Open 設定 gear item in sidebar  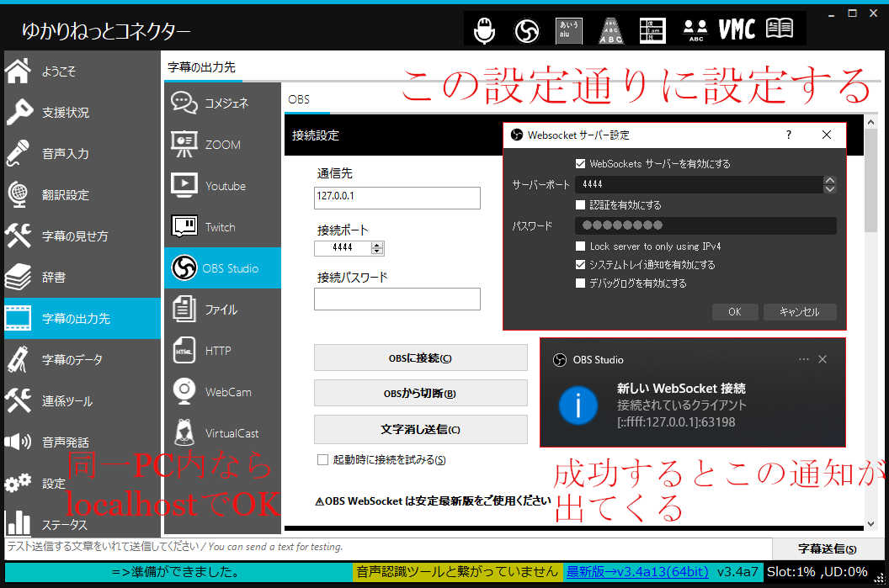(x=83, y=483)
